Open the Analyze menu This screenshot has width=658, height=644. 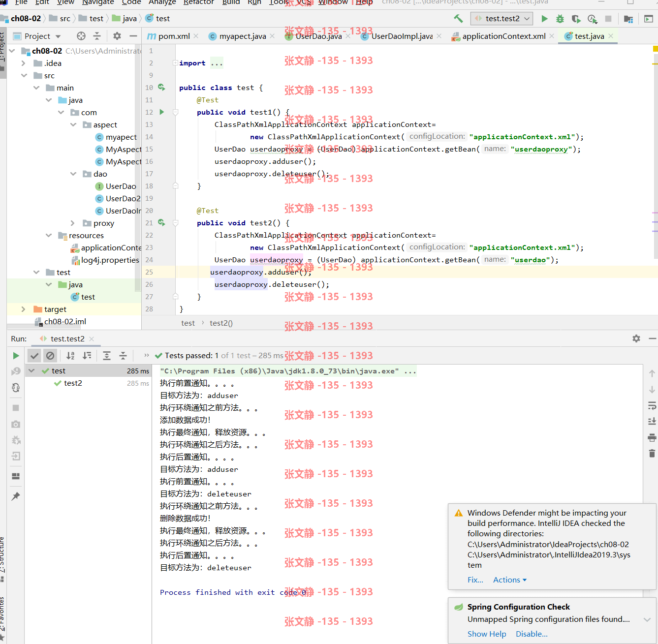point(162,2)
